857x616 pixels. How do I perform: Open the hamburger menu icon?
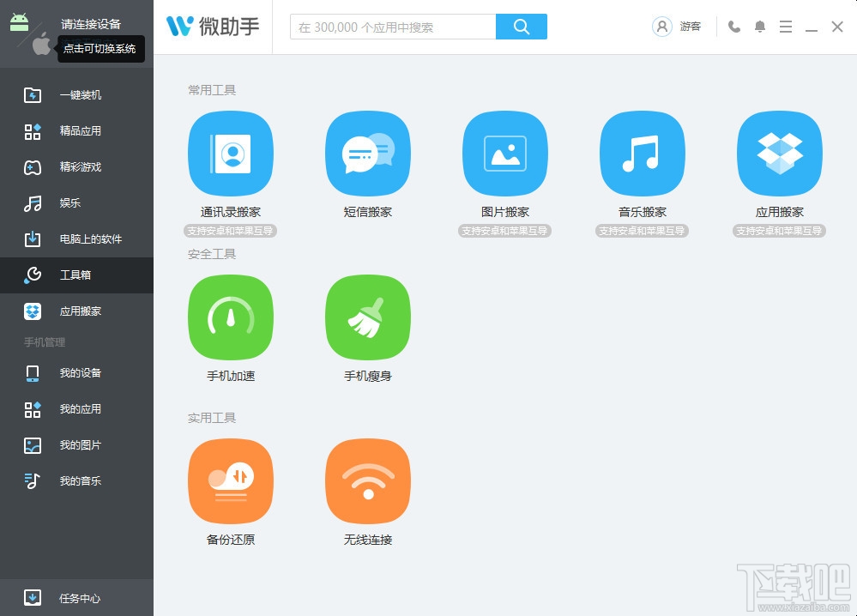(786, 27)
